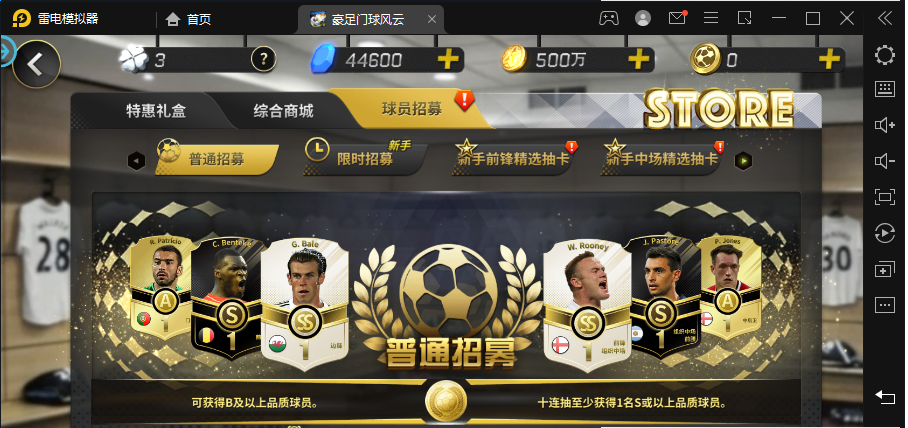Click the back arrow button in game
908x428 pixels.
point(36,64)
